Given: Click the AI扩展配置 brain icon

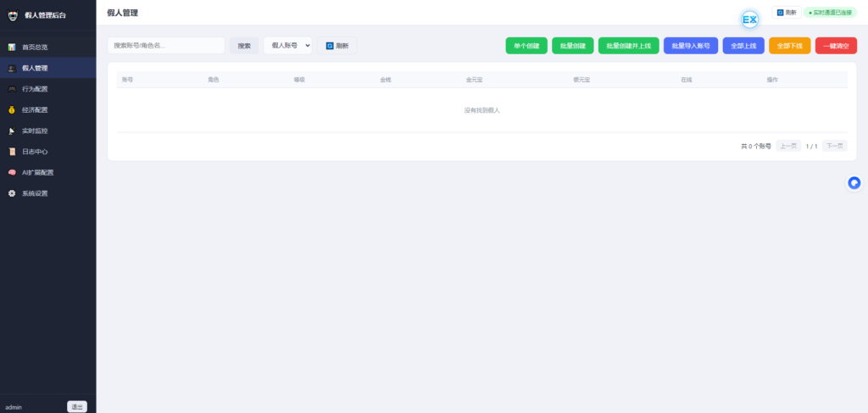Looking at the screenshot, I should 12,173.
